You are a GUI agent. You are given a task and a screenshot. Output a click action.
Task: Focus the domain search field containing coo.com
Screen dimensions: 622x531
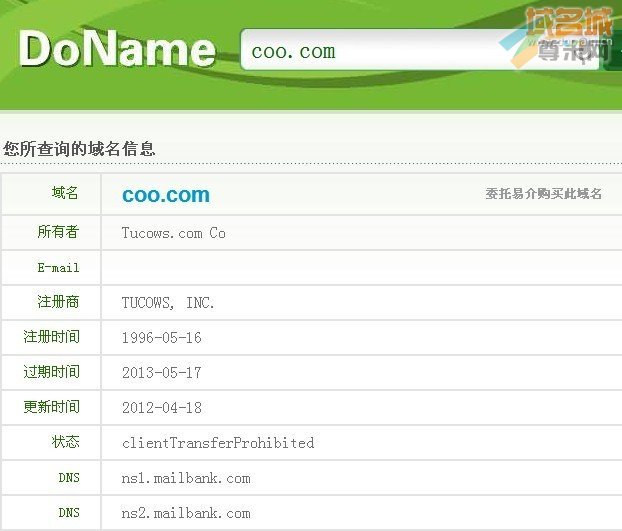[x=420, y=50]
